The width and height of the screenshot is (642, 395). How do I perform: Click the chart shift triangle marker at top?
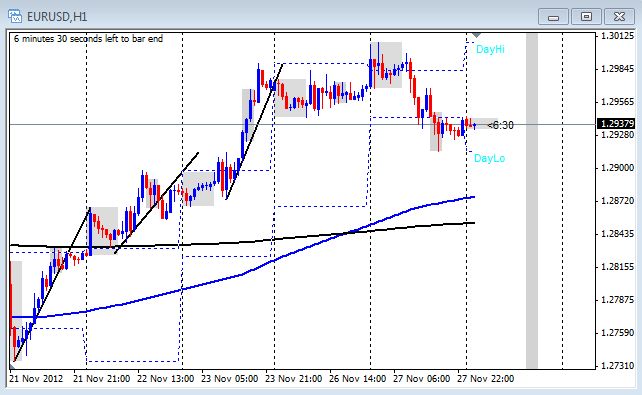tap(477, 36)
